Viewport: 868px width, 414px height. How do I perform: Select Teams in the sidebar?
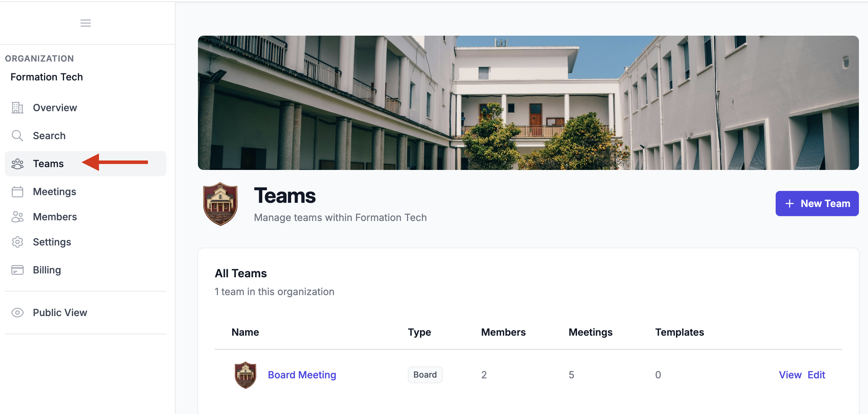86,164
